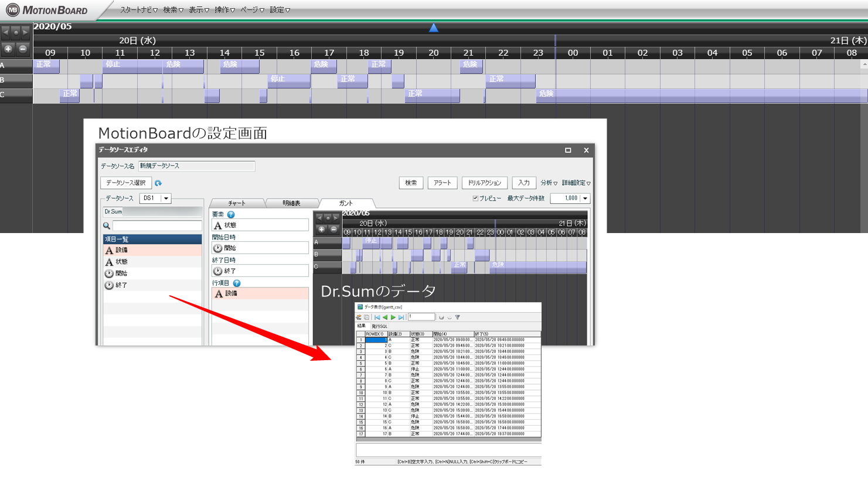Select the ガント tab
Viewport: 868px width, 479px height.
coord(346,203)
